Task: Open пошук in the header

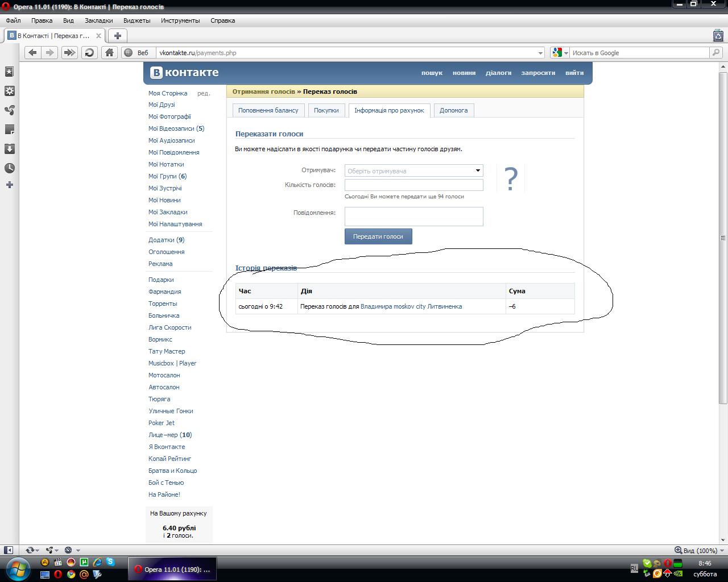Action: click(x=432, y=73)
